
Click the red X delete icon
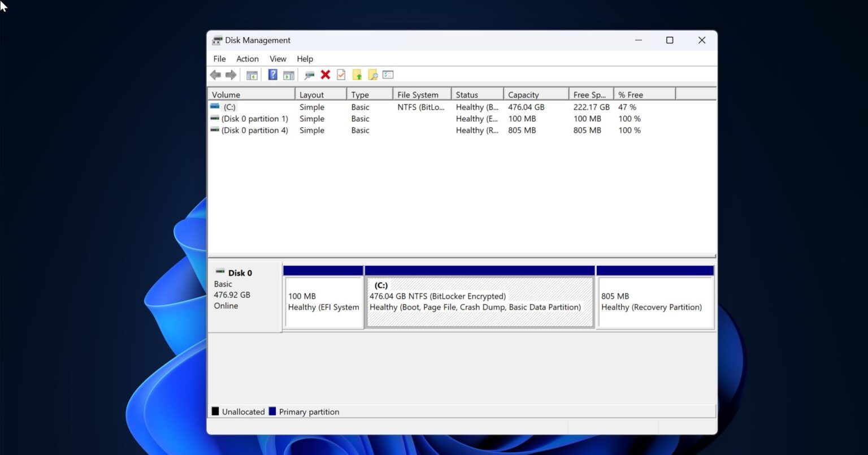325,75
